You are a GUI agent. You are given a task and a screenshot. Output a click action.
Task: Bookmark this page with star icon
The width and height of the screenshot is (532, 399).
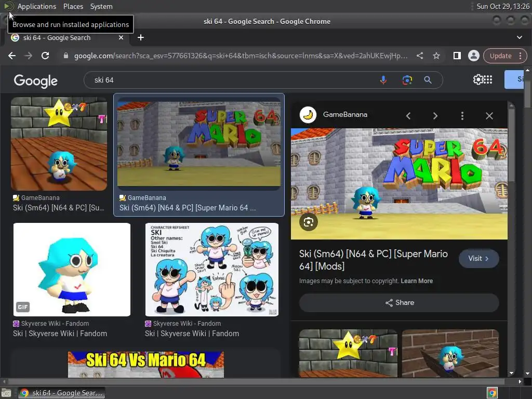point(436,56)
